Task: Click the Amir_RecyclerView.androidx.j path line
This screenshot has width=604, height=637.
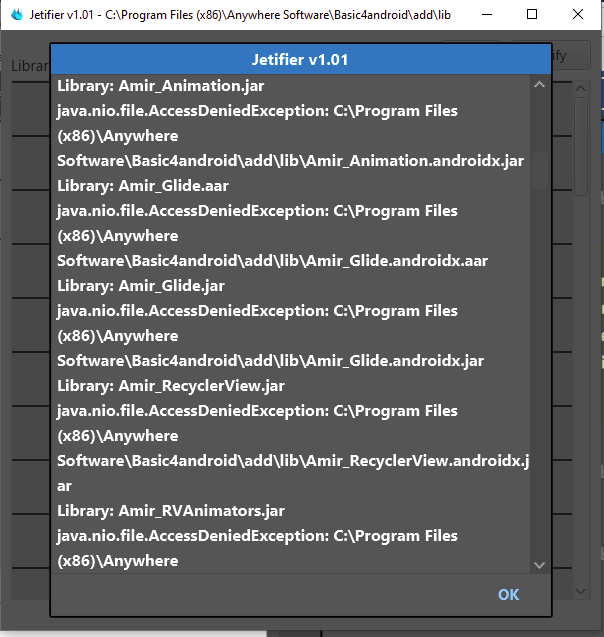Action: [293, 461]
